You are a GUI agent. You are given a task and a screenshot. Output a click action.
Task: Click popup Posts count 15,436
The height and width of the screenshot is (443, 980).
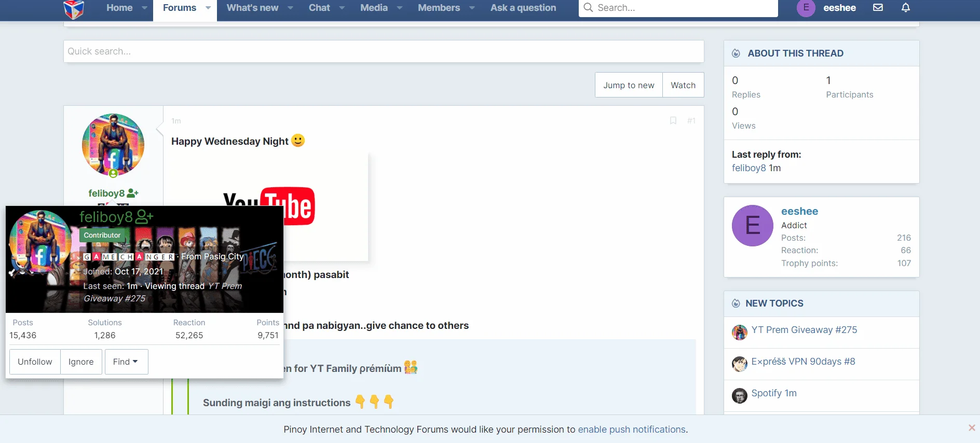[23, 335]
